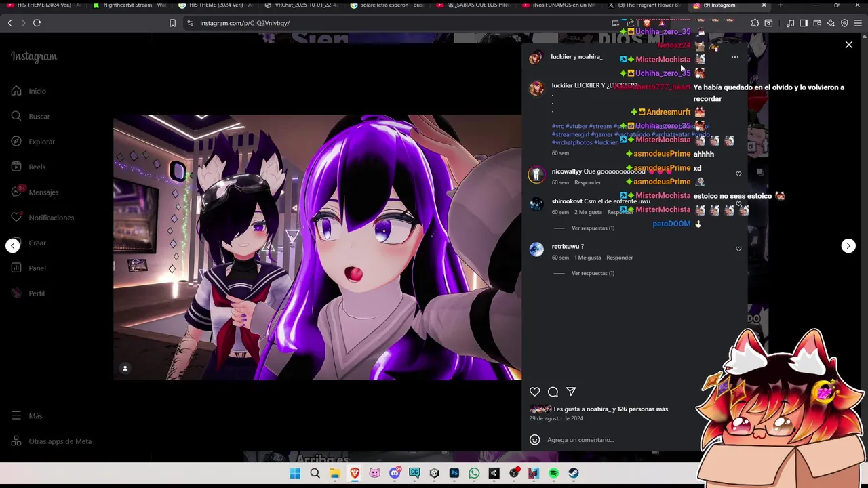The width and height of the screenshot is (868, 488).
Task: Switch to the SABIAS QUE LOS PING YouTube tab
Action: pyautogui.click(x=473, y=5)
